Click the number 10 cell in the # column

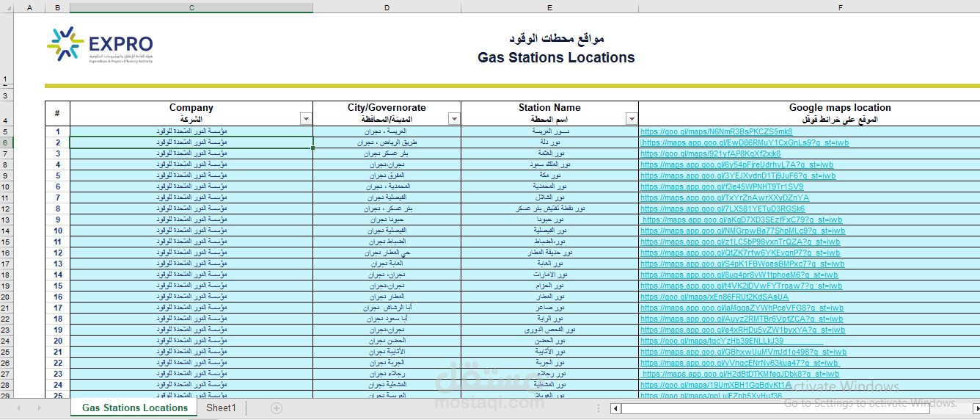click(57, 231)
